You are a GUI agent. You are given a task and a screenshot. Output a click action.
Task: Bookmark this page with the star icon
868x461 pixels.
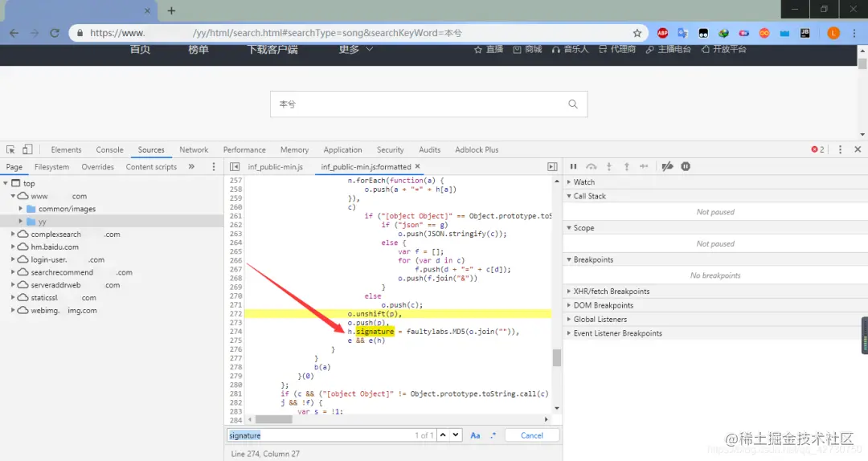click(637, 33)
